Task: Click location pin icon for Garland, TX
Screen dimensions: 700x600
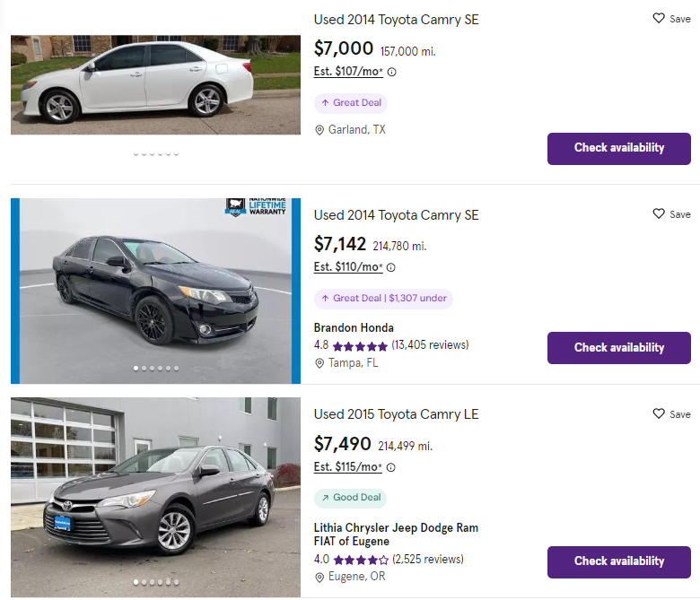Action: 319,130
